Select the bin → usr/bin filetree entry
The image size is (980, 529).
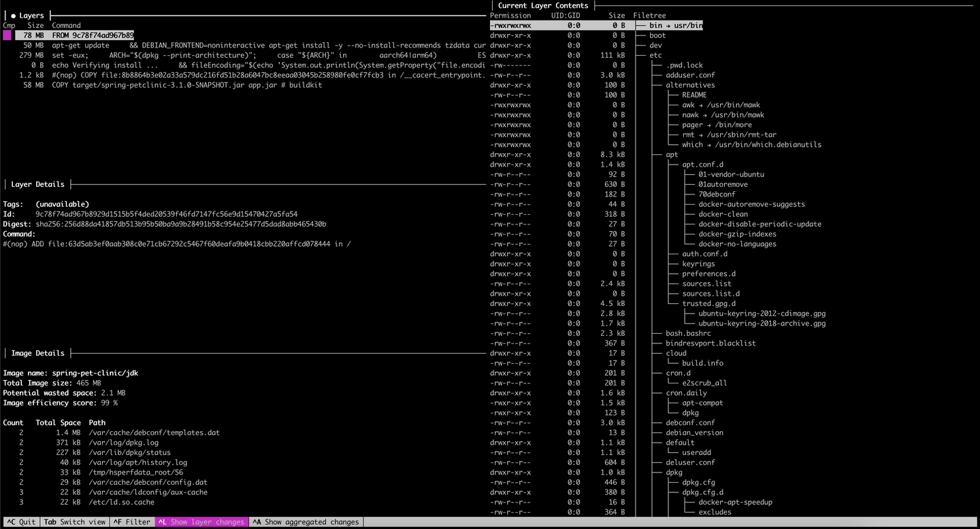pyautogui.click(x=676, y=26)
